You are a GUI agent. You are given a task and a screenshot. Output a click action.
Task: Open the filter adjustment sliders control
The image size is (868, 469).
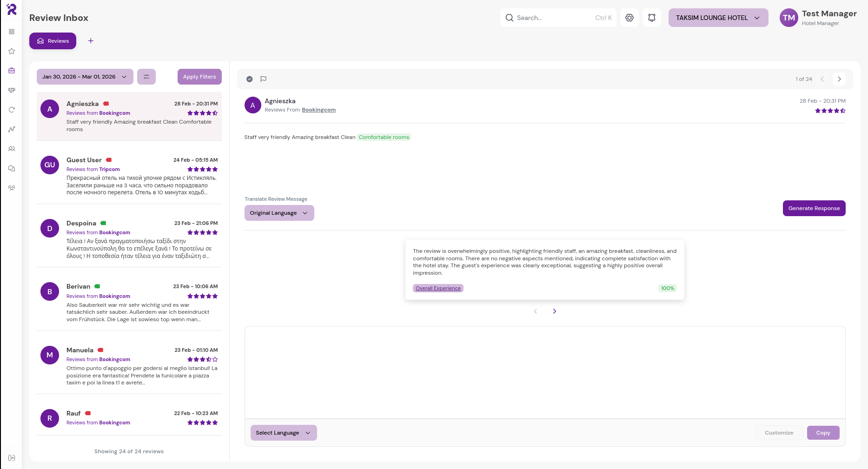point(146,77)
